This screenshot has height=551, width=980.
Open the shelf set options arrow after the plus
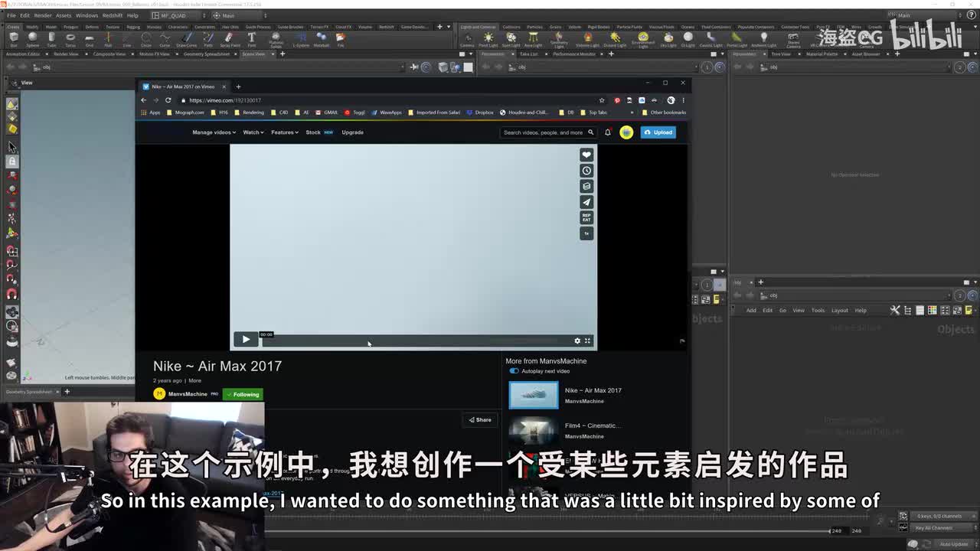pyautogui.click(x=449, y=27)
